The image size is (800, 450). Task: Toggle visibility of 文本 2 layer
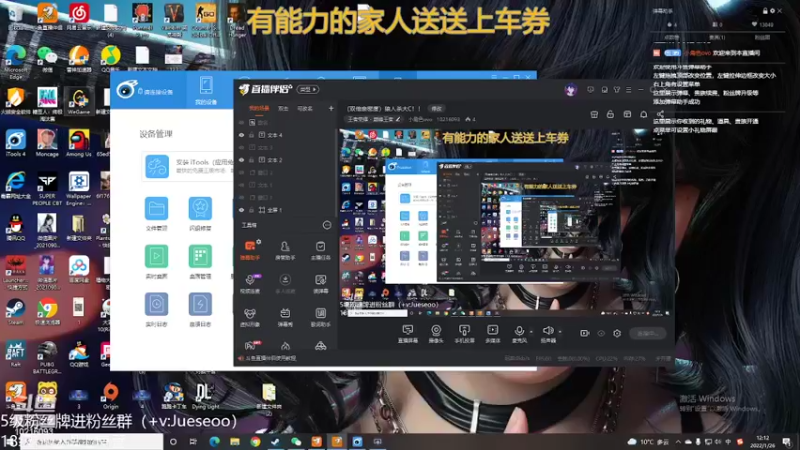click(241, 160)
